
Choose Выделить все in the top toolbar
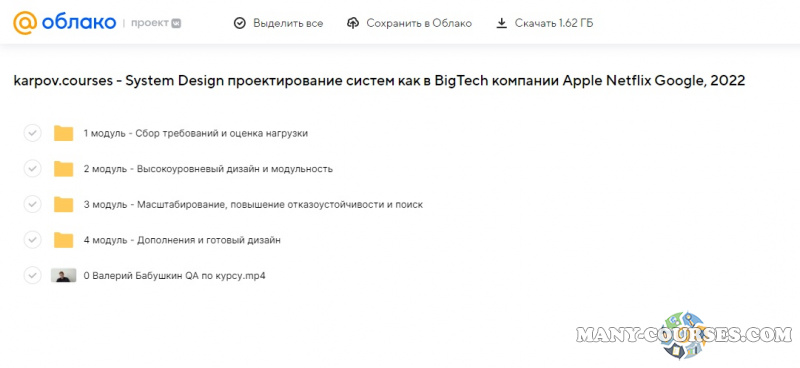point(278,23)
